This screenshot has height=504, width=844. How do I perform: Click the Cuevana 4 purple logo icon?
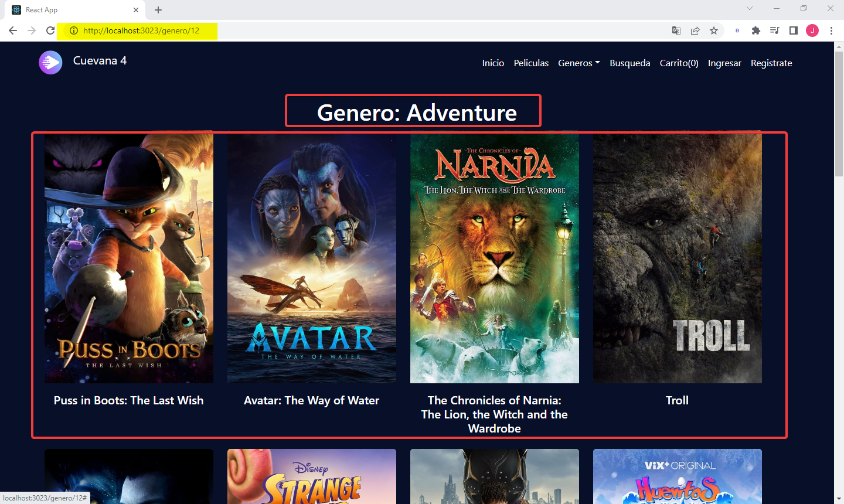(50, 63)
